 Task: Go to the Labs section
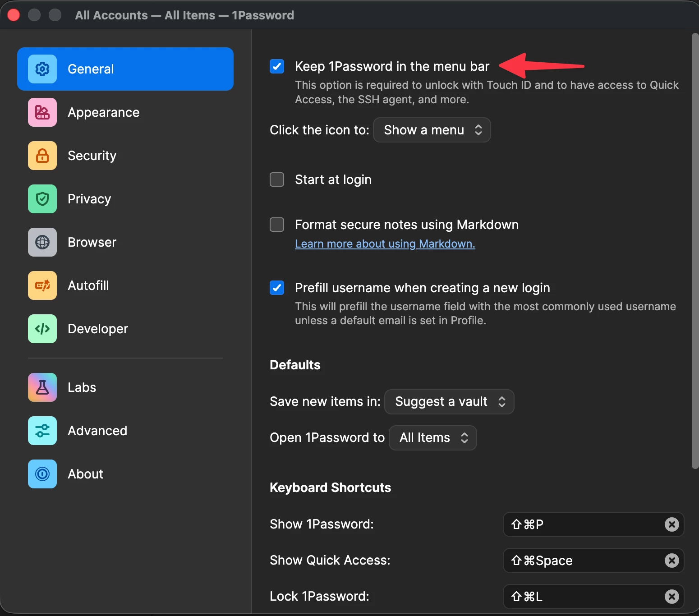coord(125,387)
